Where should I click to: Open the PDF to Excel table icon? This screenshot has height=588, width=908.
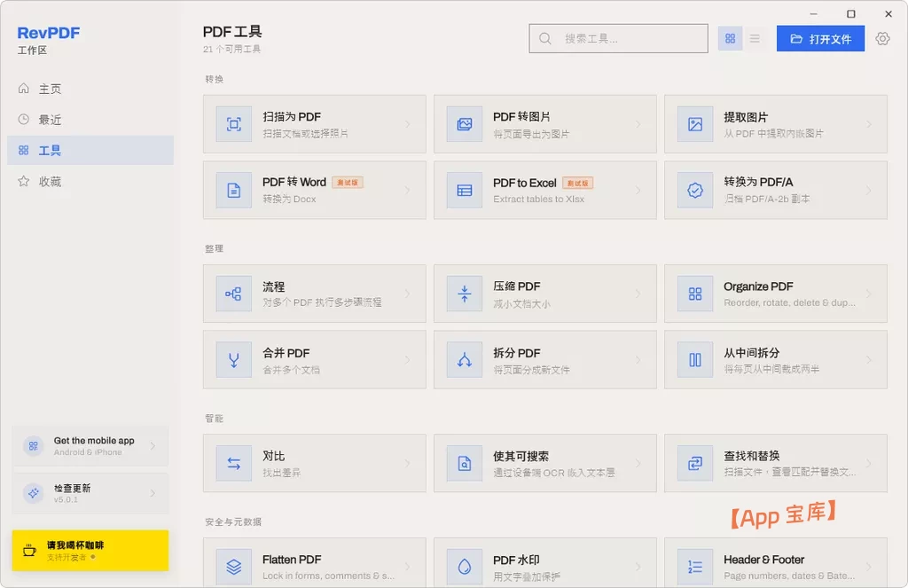(465, 190)
